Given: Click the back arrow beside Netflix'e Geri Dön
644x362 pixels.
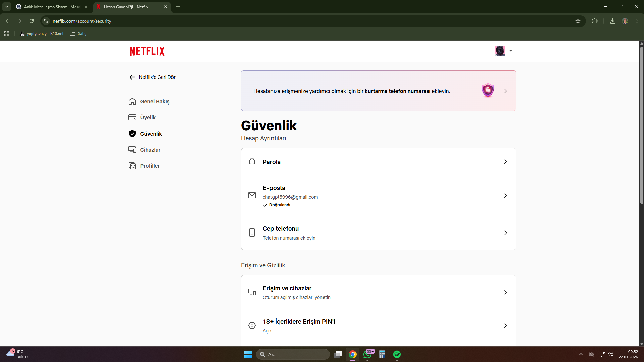Looking at the screenshot, I should (x=132, y=77).
